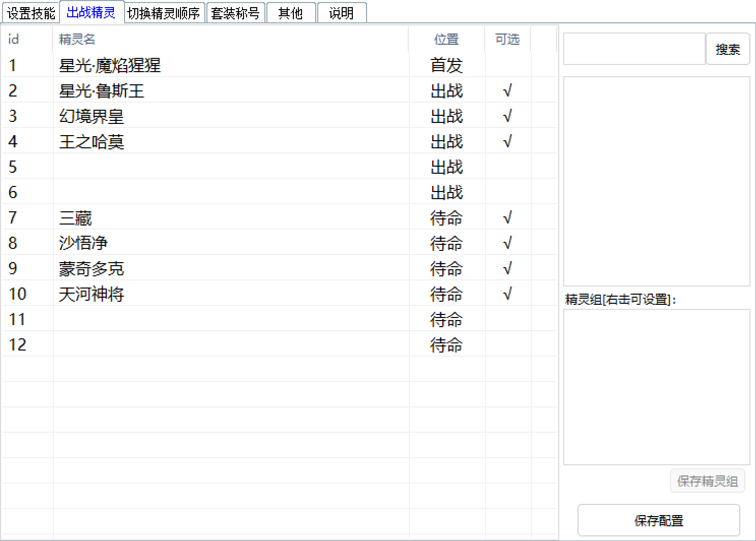Click the 可选 column header

(x=507, y=39)
